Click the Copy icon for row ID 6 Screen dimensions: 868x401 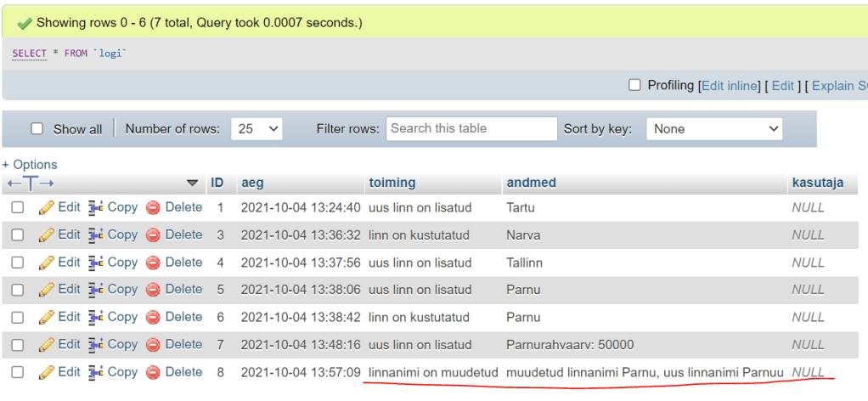pyautogui.click(x=96, y=317)
